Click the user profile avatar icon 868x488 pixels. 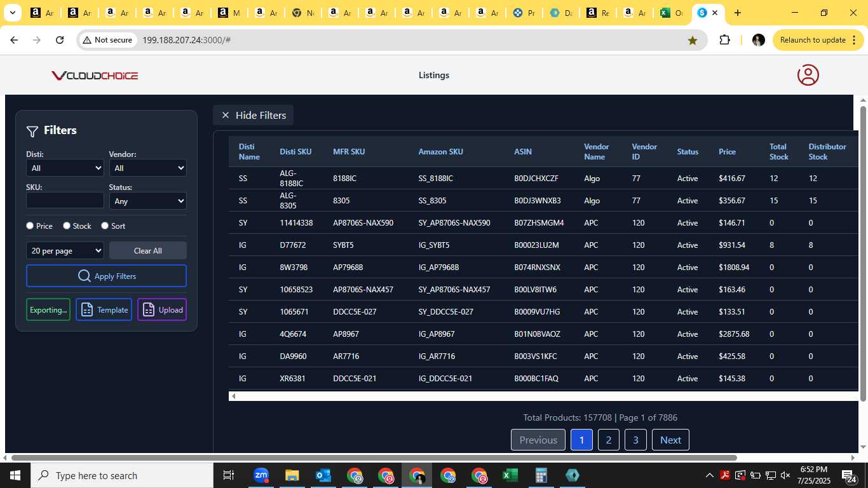click(x=808, y=75)
